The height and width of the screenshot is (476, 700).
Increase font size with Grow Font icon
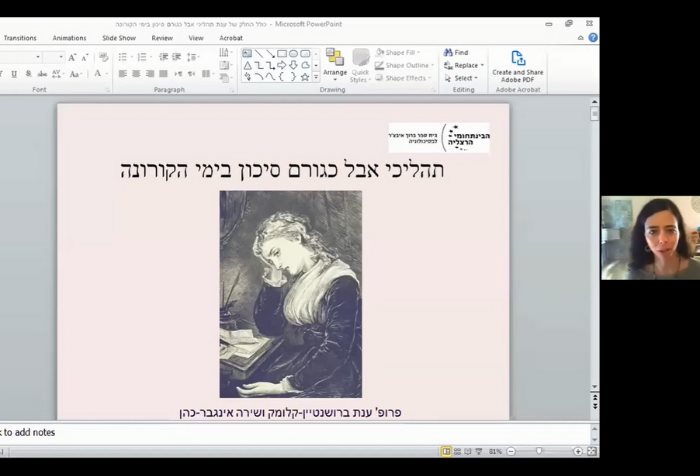[x=72, y=57]
